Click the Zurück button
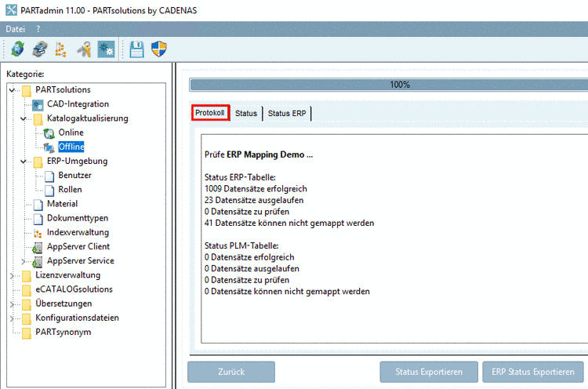 coord(231,372)
